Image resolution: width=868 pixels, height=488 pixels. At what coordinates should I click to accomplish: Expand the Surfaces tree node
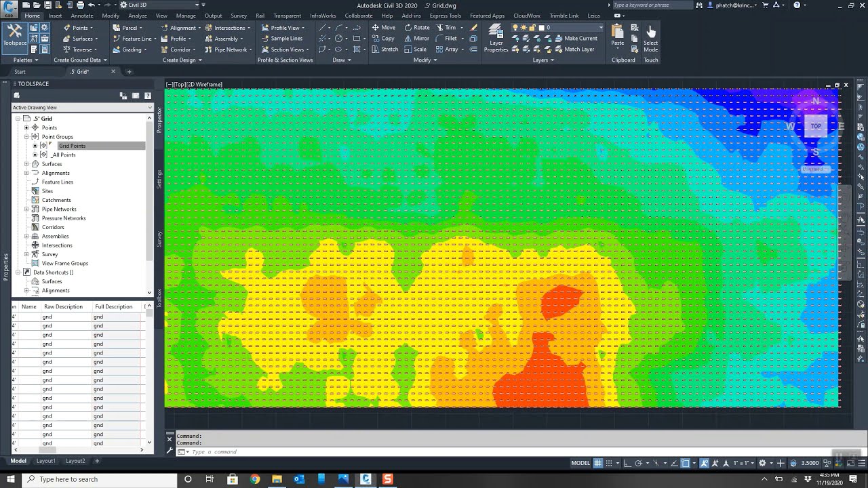click(26, 164)
